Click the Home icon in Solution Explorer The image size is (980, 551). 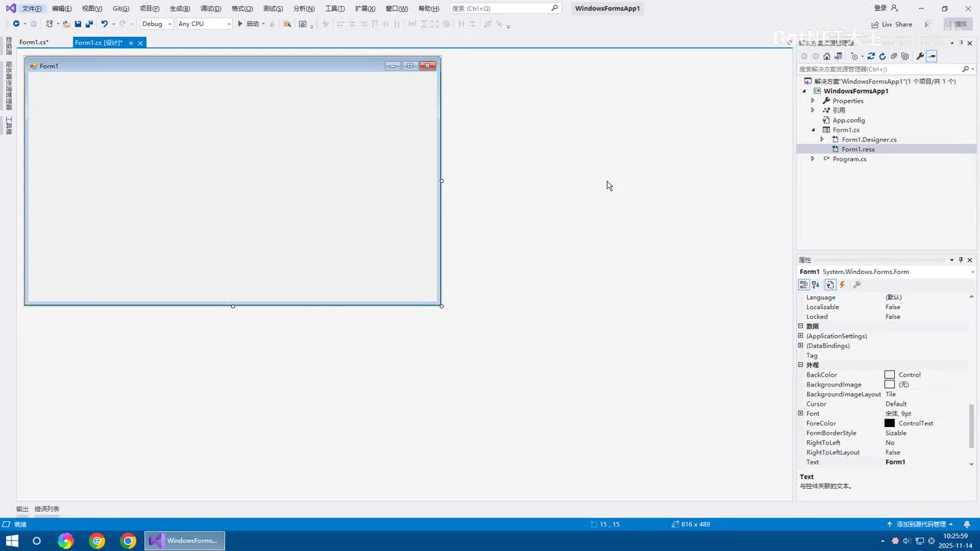coord(827,56)
